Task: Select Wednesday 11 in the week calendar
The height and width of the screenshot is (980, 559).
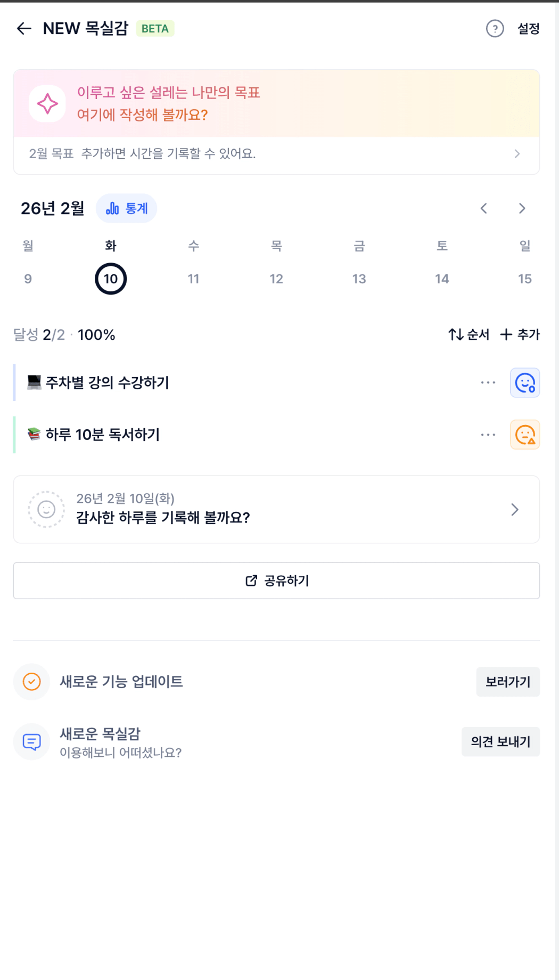Action: tap(193, 279)
